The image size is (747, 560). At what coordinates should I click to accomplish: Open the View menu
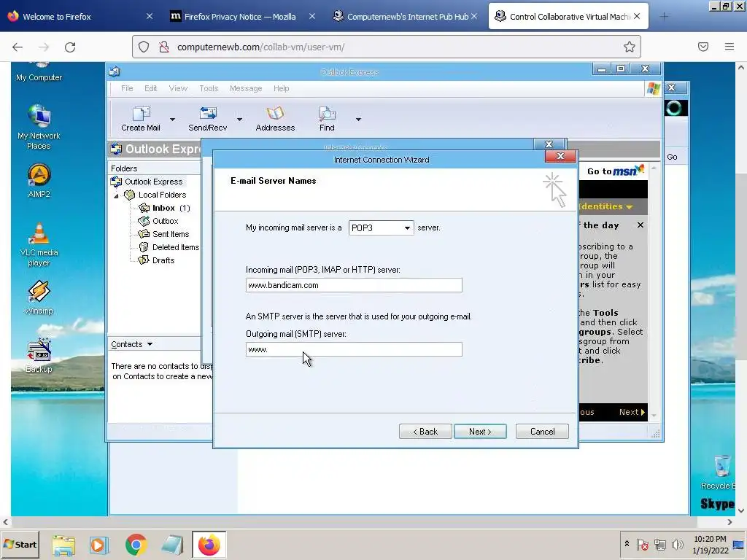(178, 88)
